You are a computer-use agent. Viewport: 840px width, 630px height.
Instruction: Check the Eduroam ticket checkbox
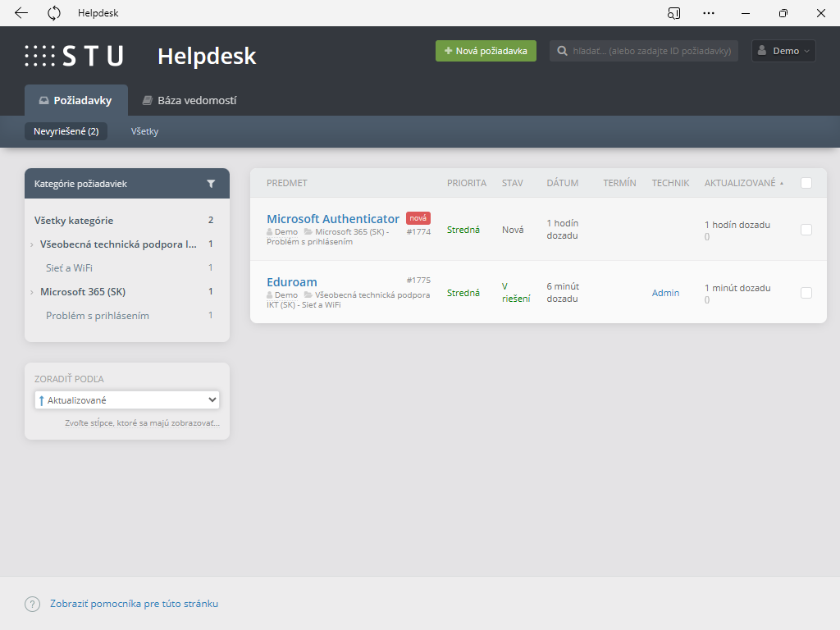pyautogui.click(x=806, y=293)
